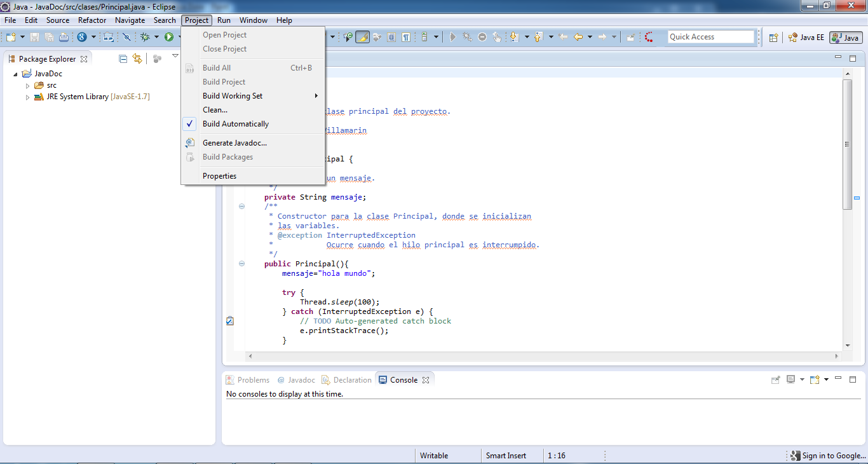The image size is (868, 464).
Task: Toggle Link with Editor in Package Explorer
Action: click(x=137, y=59)
